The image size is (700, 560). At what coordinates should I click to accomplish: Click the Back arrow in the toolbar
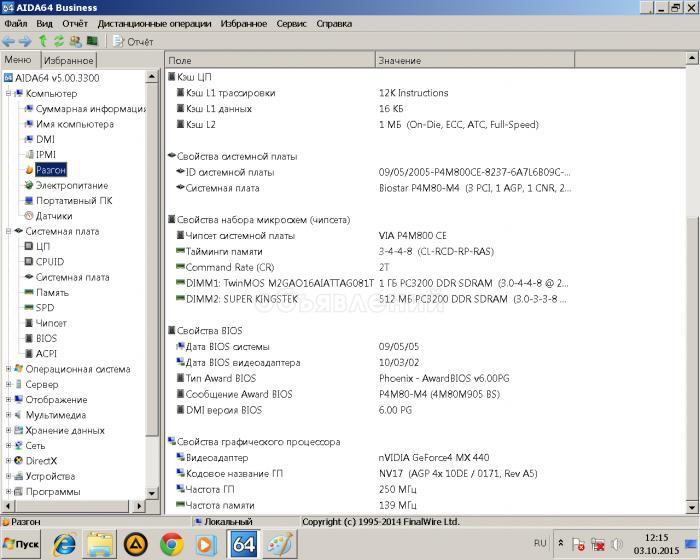tap(9, 41)
